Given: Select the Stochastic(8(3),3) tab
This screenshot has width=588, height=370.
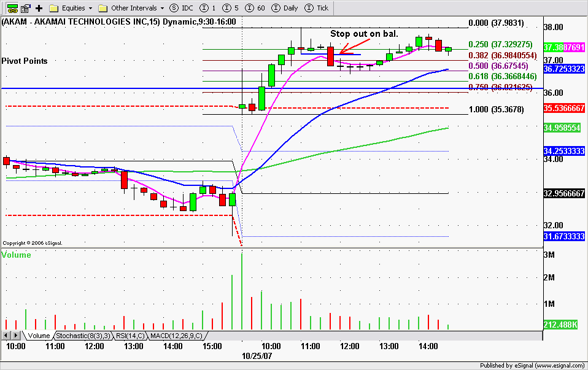Looking at the screenshot, I should point(83,336).
